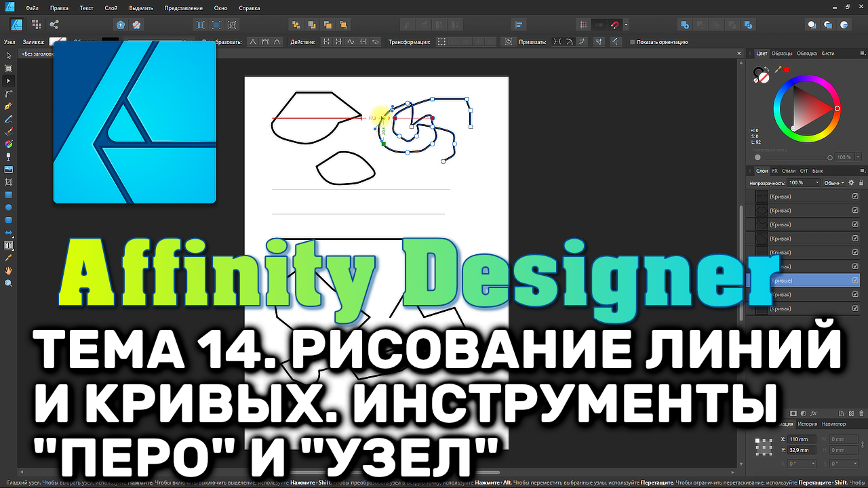Switch to Designer persona icon
This screenshot has width=868, height=488.
click(x=18, y=25)
